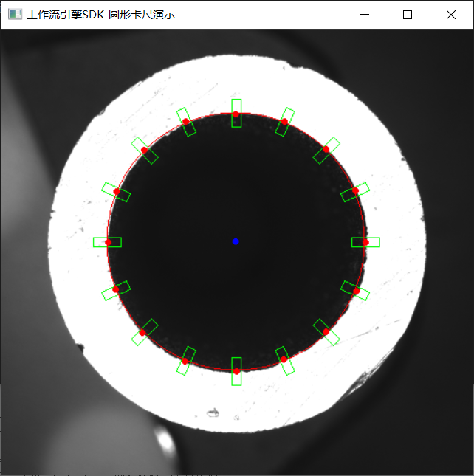474x476 pixels.
Task: Click the blue center point of the circle
Action: coord(236,241)
